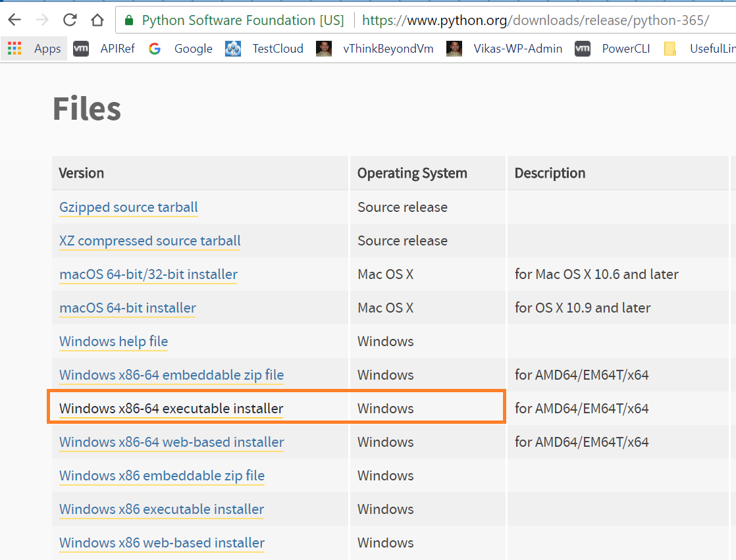Select 'Windows' in x86 embeddable zip file row
736x560 pixels.
pos(385,476)
